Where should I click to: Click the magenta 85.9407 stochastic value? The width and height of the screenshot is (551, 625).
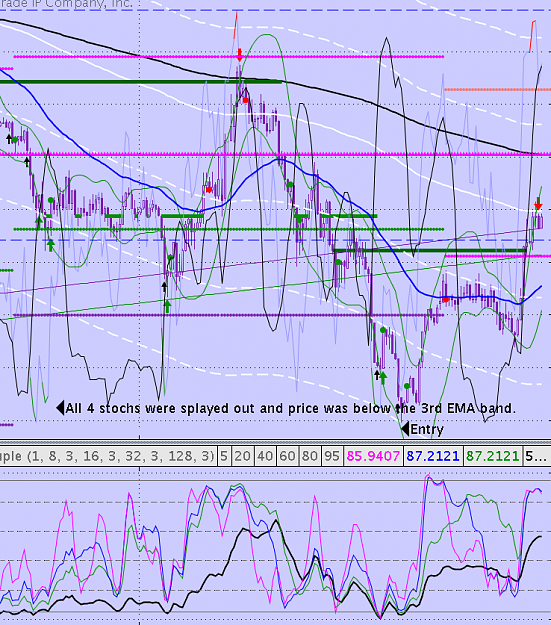click(373, 456)
